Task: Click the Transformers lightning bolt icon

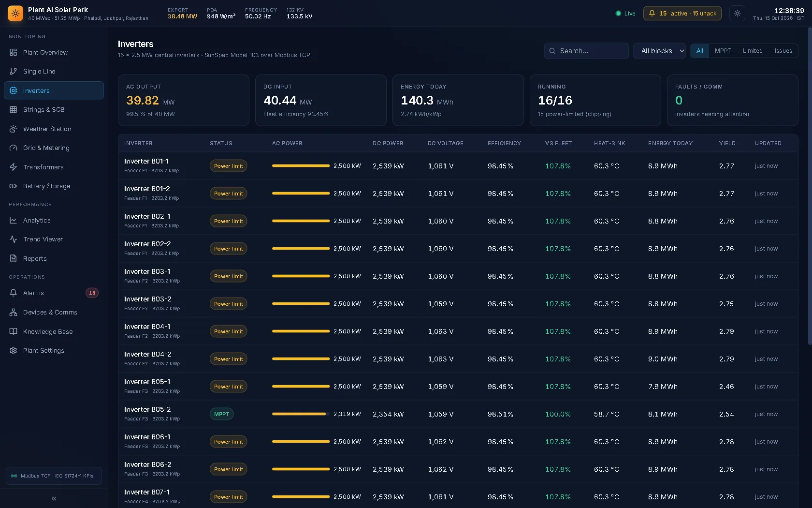Action: [13, 167]
